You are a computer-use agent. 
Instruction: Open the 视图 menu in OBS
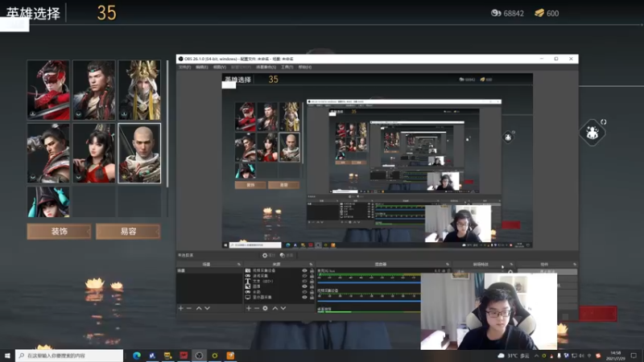pyautogui.click(x=219, y=67)
